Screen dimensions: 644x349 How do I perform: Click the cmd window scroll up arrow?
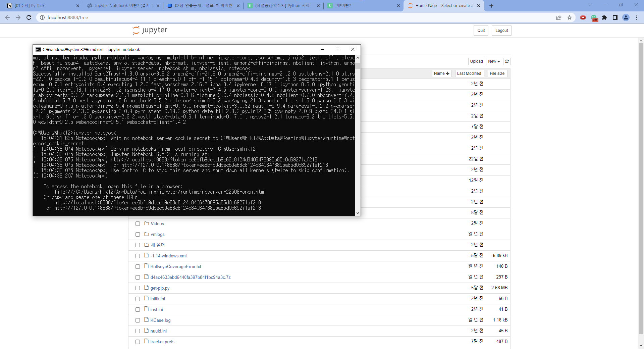tap(358, 58)
